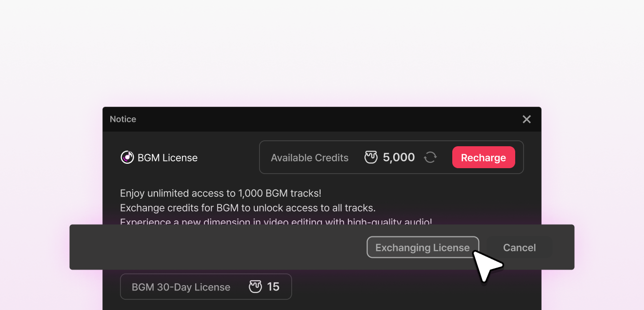Select the BGM 30-Day License option

point(205,287)
